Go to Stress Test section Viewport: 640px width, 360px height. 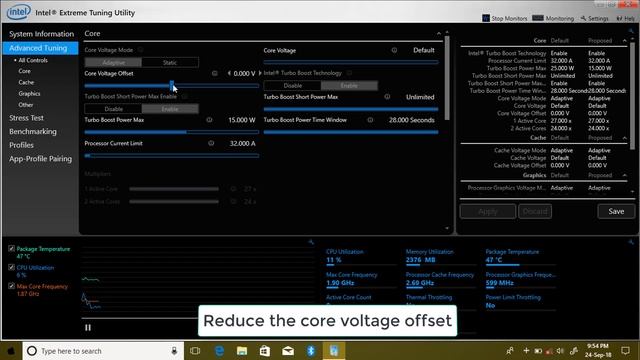pos(27,118)
